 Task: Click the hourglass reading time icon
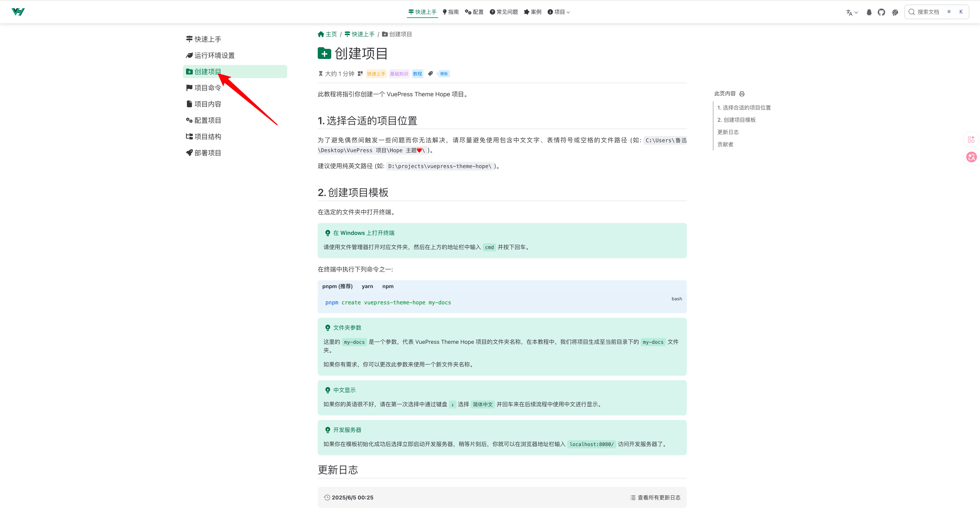tap(321, 74)
